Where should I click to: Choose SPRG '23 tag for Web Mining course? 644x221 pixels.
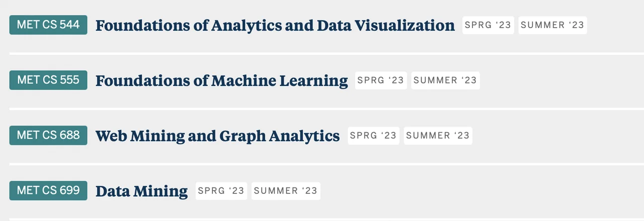pyautogui.click(x=373, y=136)
